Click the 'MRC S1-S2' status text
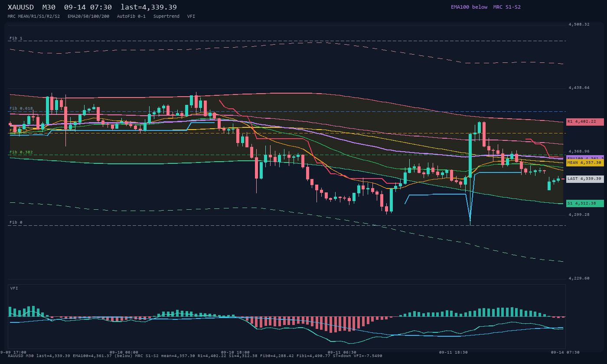This screenshot has width=607, height=364. pos(507,7)
